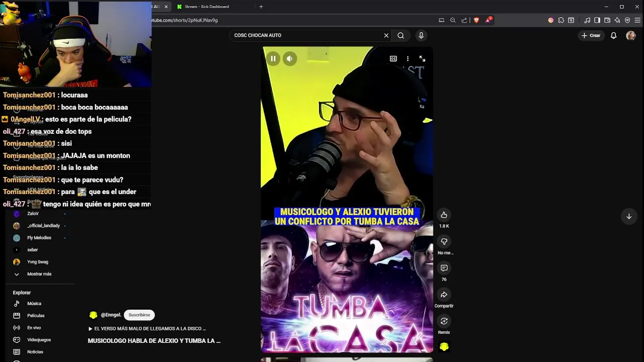Go to next Short with down arrow

click(x=629, y=216)
